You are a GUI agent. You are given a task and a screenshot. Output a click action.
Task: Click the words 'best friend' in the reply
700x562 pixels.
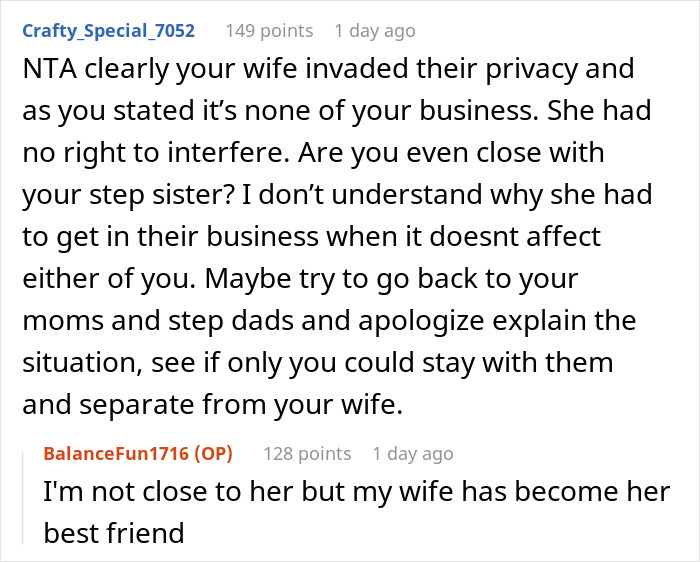point(113,533)
